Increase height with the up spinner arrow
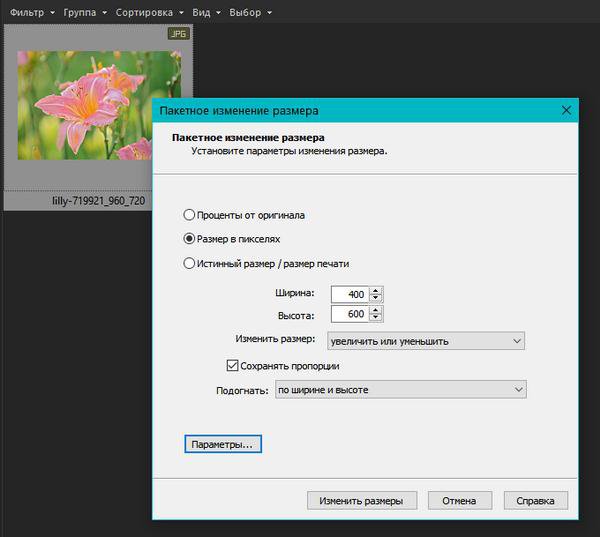Image resolution: width=600 pixels, height=537 pixels. click(x=376, y=310)
